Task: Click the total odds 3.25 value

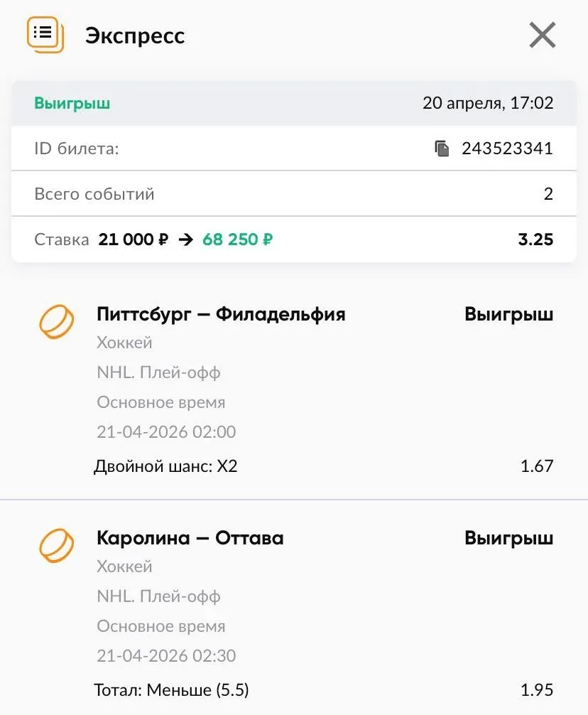Action: click(x=535, y=240)
